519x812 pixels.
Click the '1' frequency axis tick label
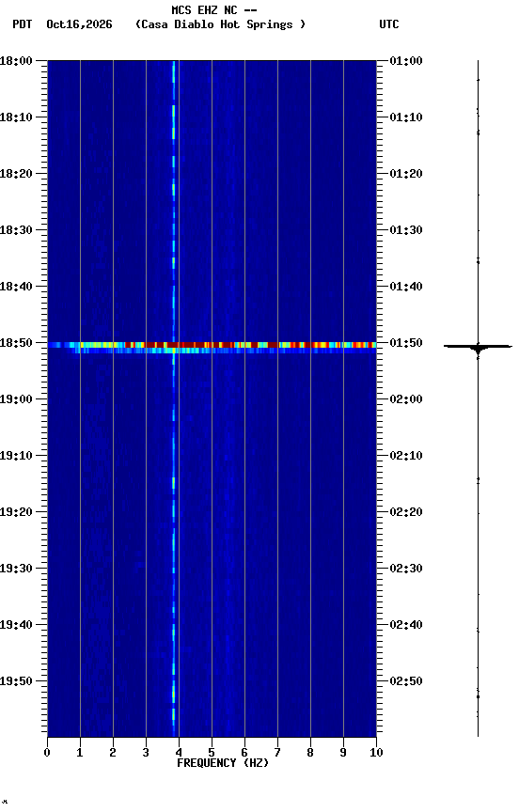[80, 753]
